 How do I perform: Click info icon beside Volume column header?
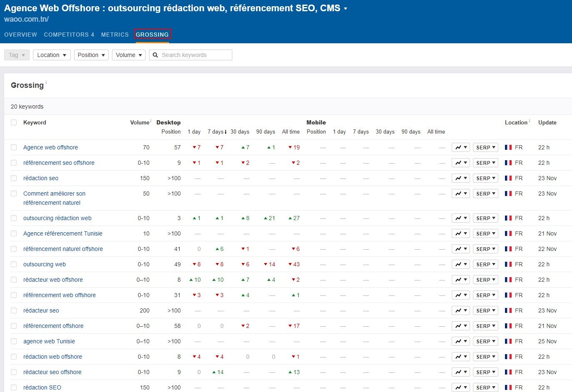point(151,121)
